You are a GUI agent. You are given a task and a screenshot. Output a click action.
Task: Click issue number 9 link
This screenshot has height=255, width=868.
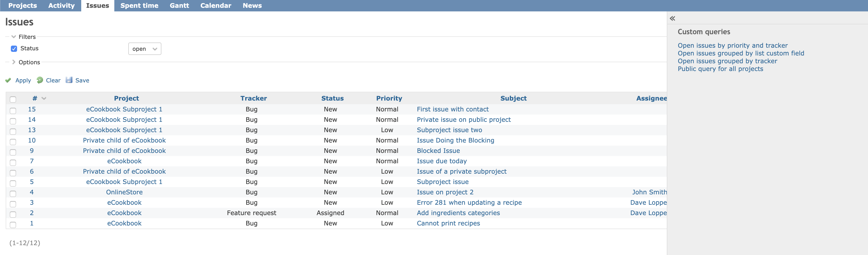[32, 151]
